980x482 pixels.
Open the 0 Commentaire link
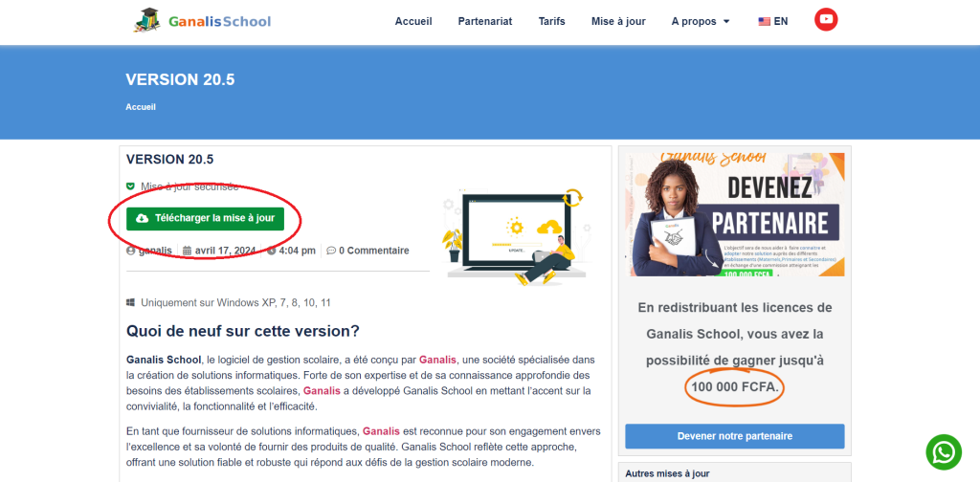(374, 251)
